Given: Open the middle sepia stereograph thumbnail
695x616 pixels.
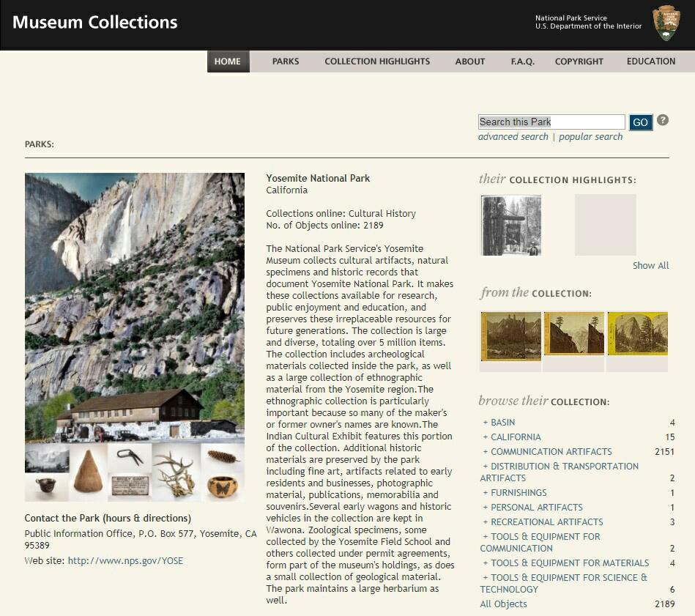Looking at the screenshot, I should point(573,333).
